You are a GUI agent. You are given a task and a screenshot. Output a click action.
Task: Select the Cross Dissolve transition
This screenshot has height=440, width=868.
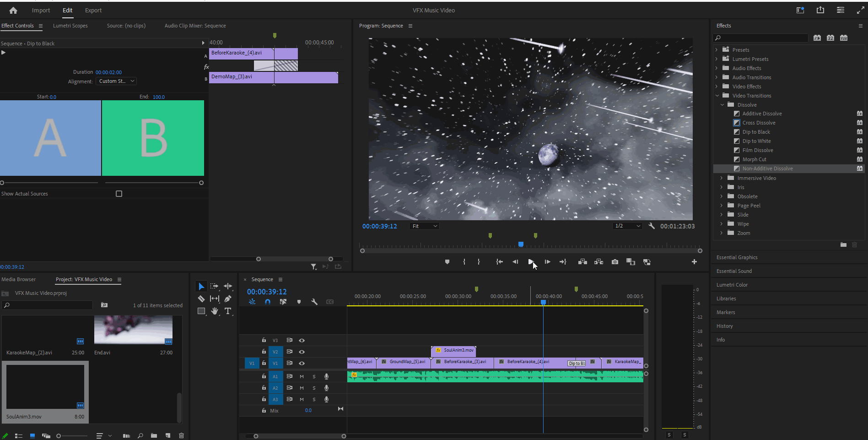pos(759,123)
